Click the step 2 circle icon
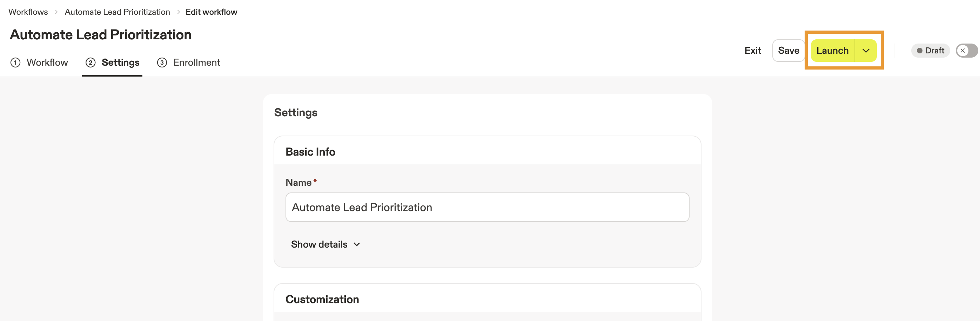Viewport: 980px width, 321px height. [x=90, y=63]
